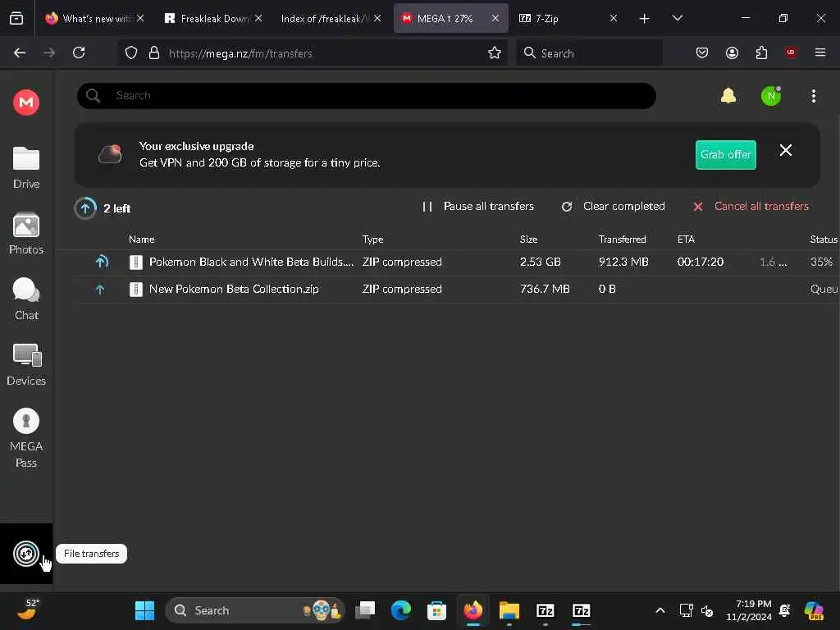Click the tracking protection shield icon
The width and height of the screenshot is (840, 630).
[131, 53]
